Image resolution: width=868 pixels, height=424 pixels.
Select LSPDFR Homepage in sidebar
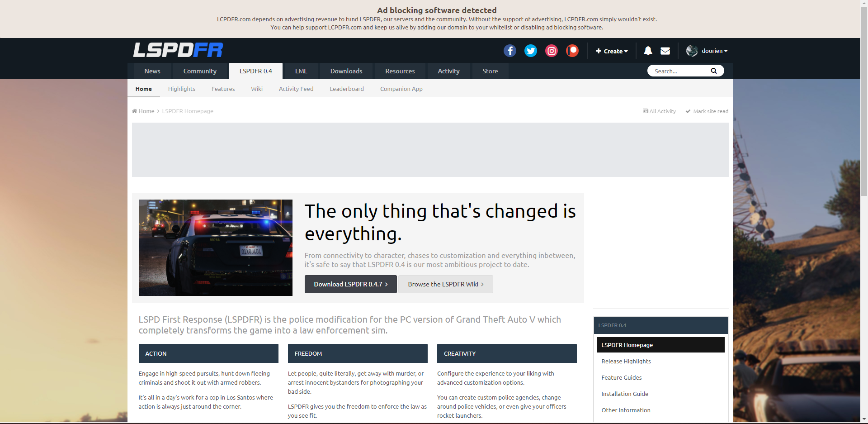(x=661, y=345)
